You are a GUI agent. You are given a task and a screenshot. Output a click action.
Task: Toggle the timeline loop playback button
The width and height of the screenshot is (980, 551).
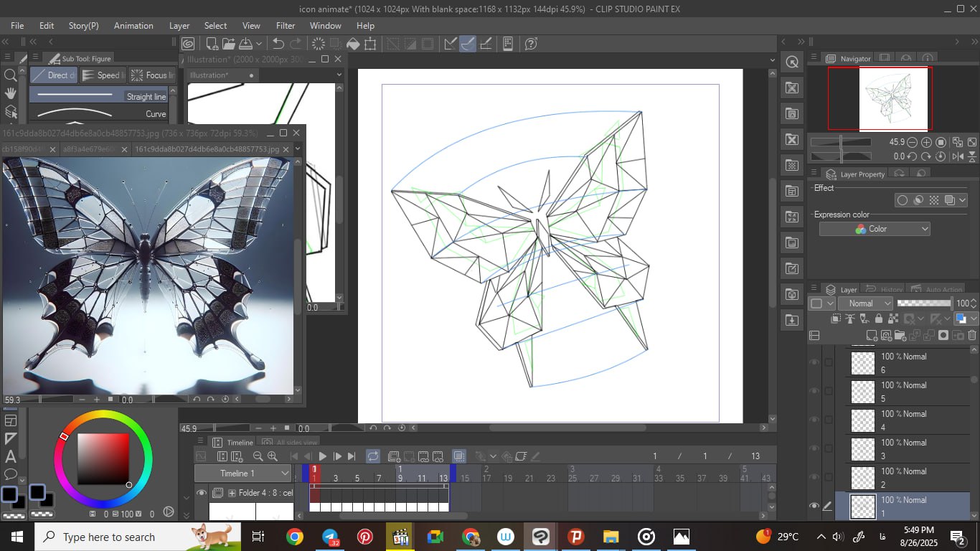click(373, 456)
